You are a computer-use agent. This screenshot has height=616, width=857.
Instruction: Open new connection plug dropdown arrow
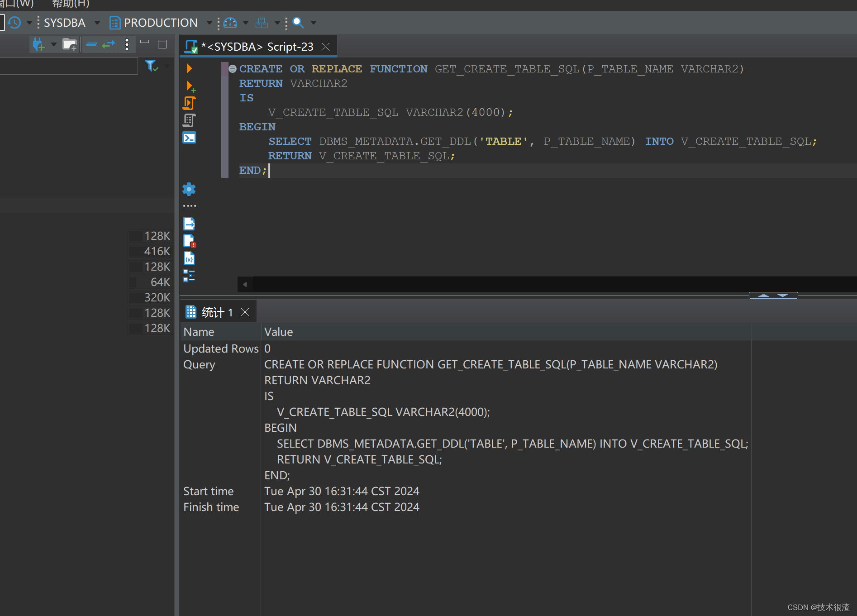pyautogui.click(x=54, y=44)
